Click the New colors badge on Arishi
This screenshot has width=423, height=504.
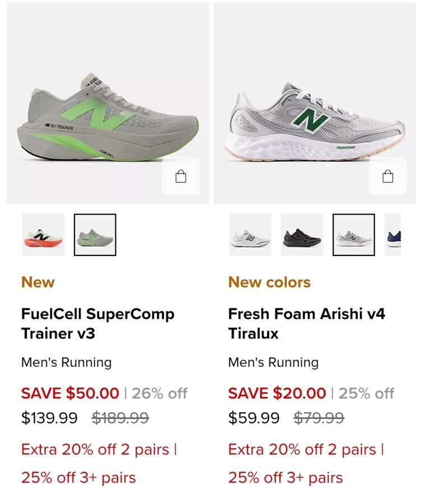tap(269, 282)
